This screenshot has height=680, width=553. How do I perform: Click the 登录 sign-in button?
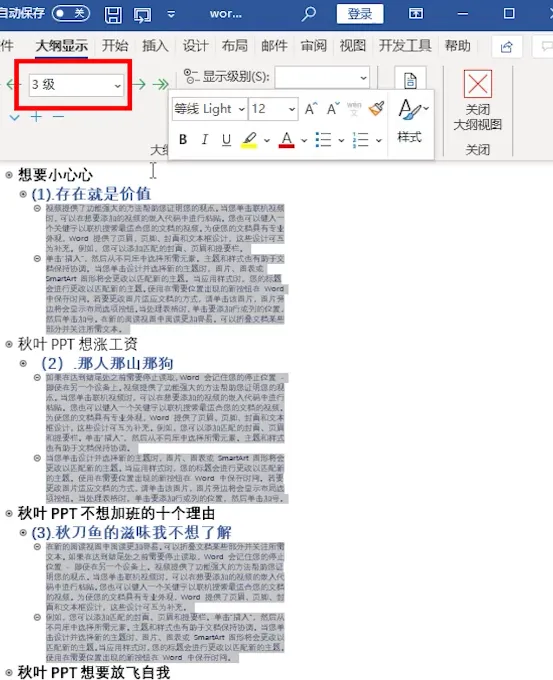click(x=360, y=14)
